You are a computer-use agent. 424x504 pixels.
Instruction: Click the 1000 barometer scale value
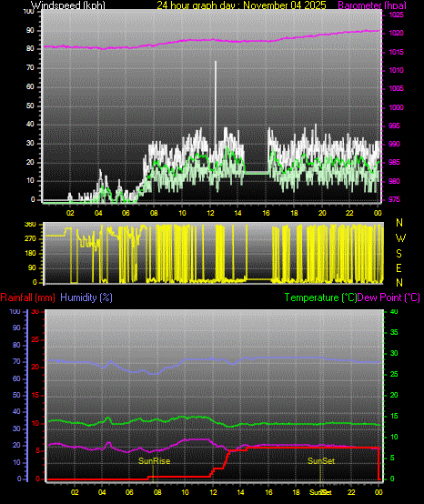pos(396,107)
